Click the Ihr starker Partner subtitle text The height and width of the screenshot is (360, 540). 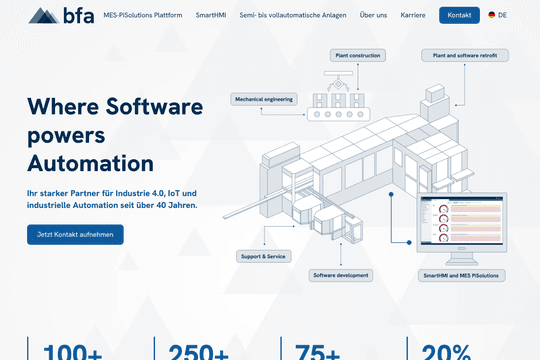pyautogui.click(x=112, y=199)
